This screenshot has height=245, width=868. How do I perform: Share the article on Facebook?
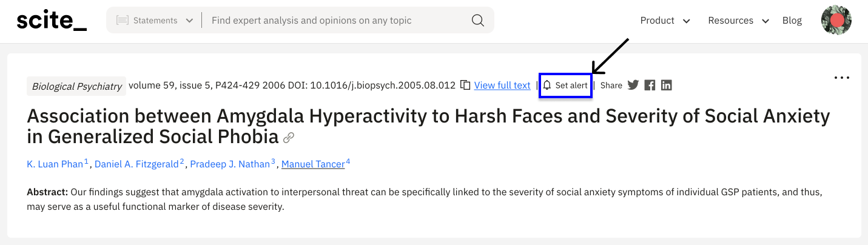tap(650, 86)
